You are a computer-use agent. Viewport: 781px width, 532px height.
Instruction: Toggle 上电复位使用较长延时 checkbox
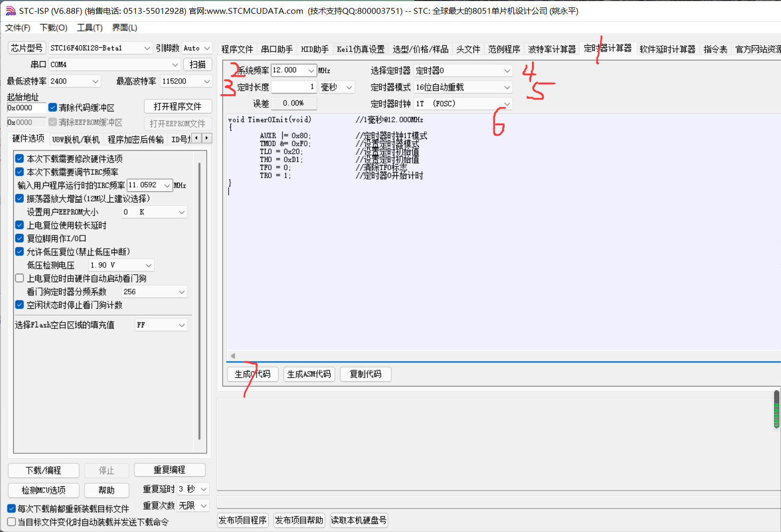click(x=20, y=225)
